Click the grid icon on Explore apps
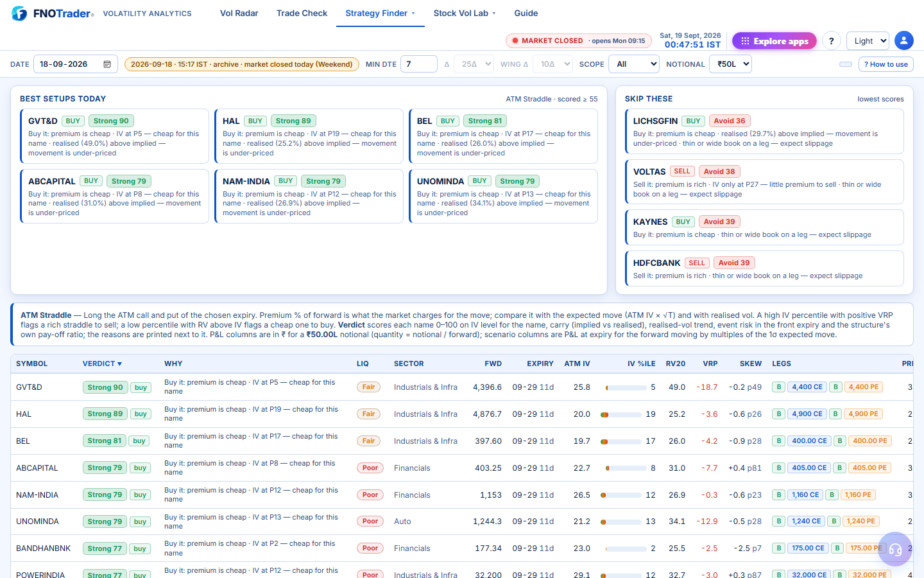924x578 pixels. pyautogui.click(x=745, y=41)
